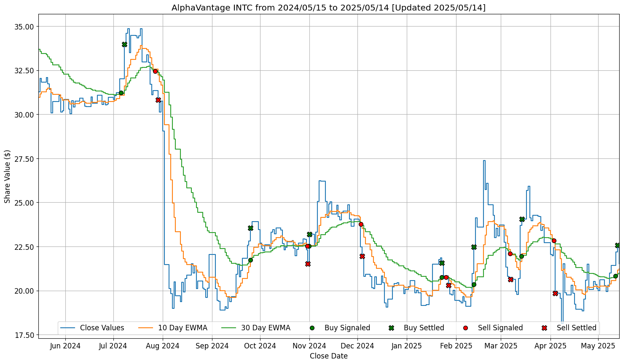
Task: Select the Close Values legend label
Action: point(102,328)
